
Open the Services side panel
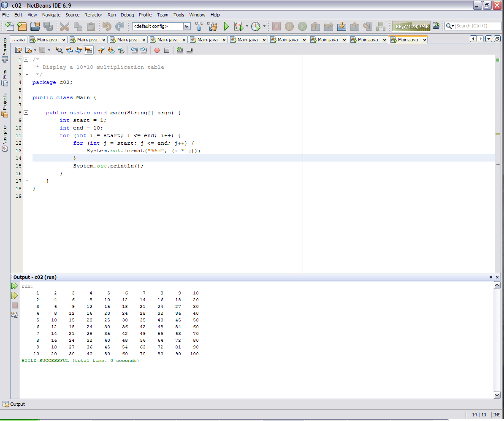pos(5,50)
